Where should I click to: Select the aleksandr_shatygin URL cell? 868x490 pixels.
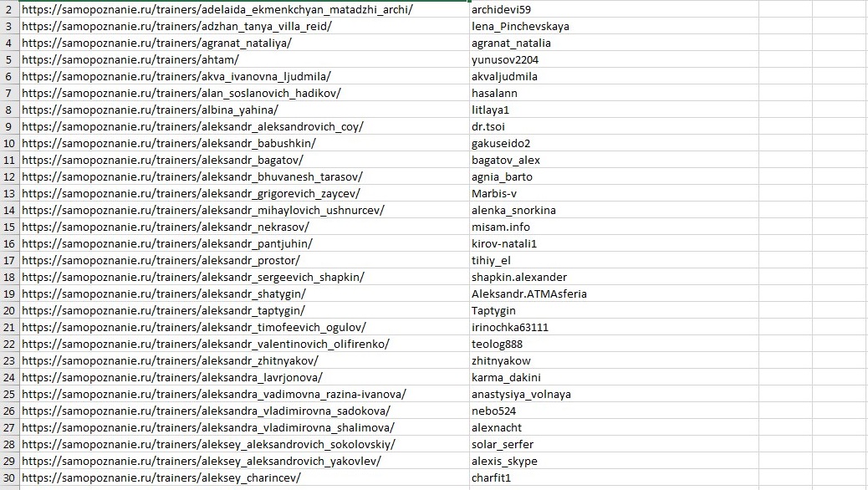pos(244,294)
